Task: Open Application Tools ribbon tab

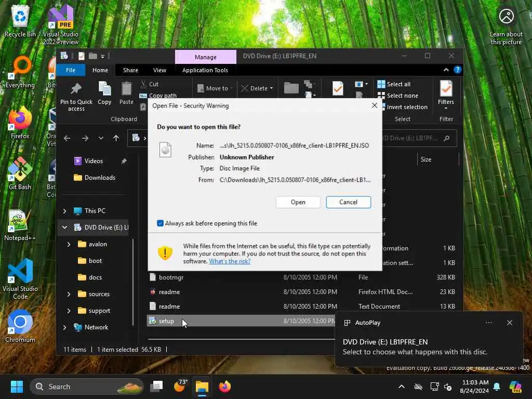Action: [205, 70]
